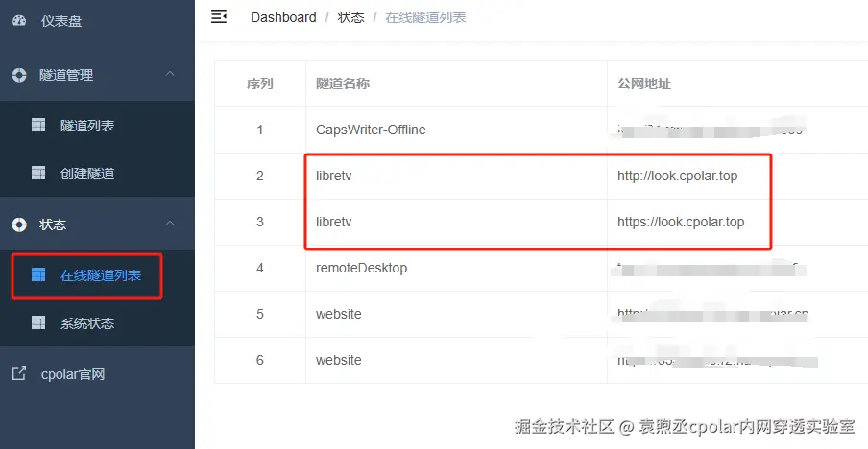Image resolution: width=868 pixels, height=449 pixels.
Task: Click the 状态 lifebuoy icon
Action: point(19,224)
